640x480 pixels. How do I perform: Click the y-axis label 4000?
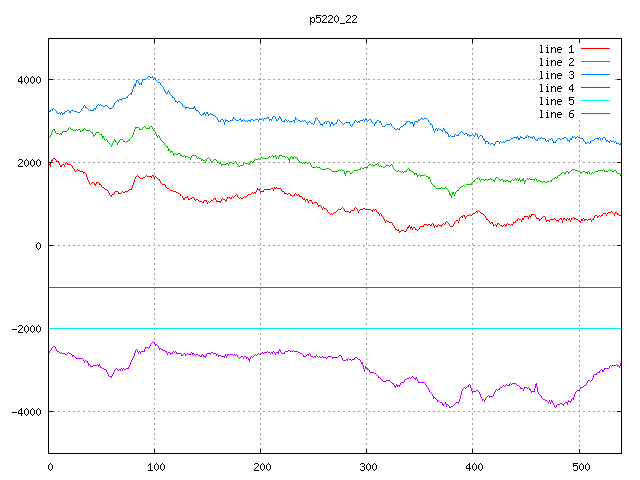pyautogui.click(x=29, y=80)
